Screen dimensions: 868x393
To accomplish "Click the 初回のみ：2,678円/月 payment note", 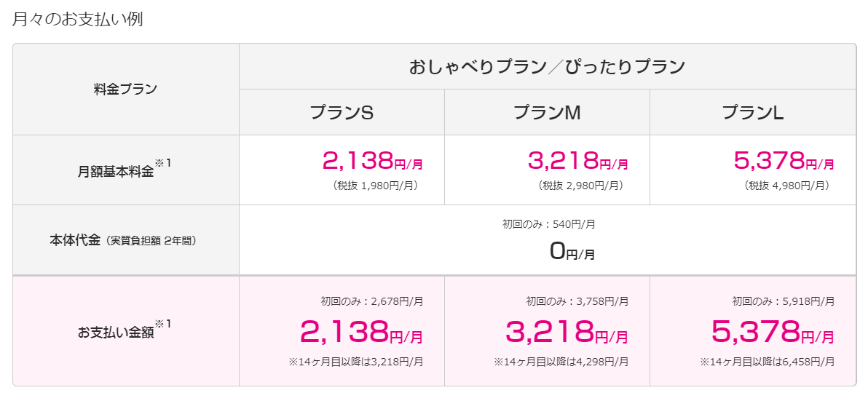I will (x=372, y=302).
